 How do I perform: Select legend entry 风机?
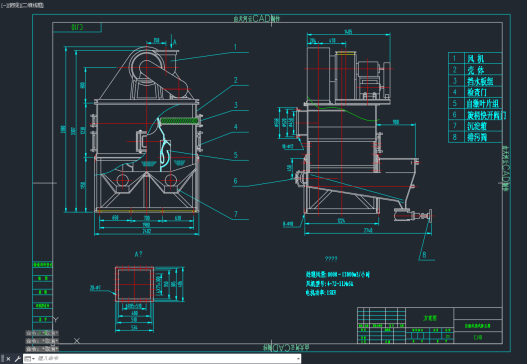pos(475,58)
